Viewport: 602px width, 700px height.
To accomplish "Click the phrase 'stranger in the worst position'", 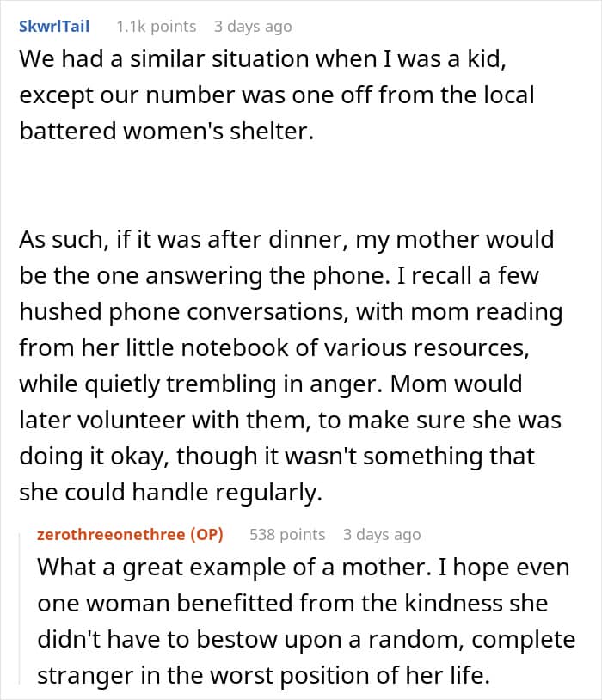I will 203,675.
